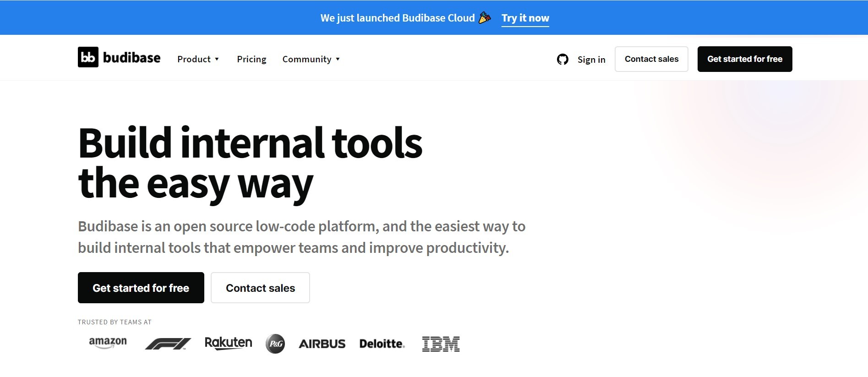
Task: Click the party popper emoji in banner
Action: [485, 18]
